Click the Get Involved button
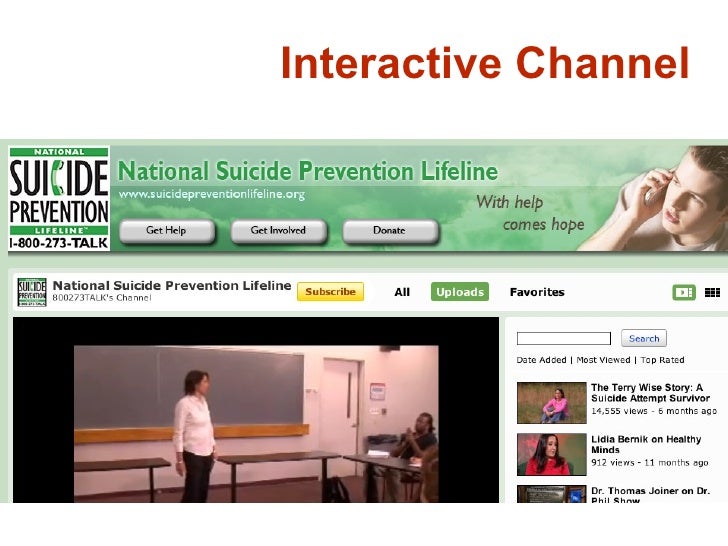Image resolution: width=728 pixels, height=546 pixels. pos(279,231)
